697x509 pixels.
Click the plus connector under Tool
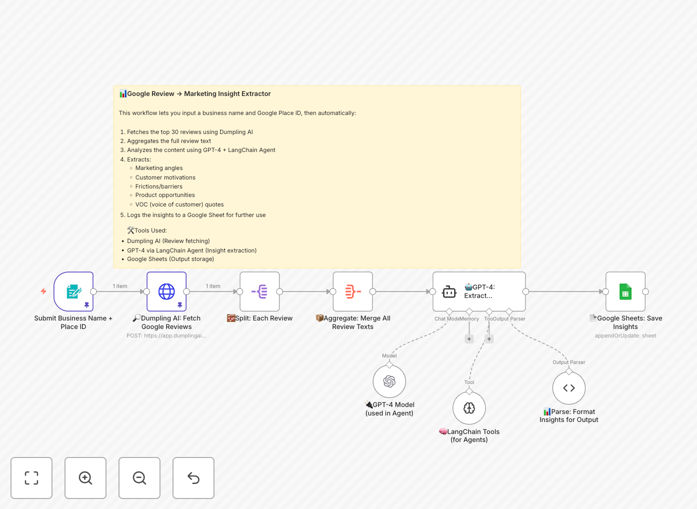pos(489,339)
